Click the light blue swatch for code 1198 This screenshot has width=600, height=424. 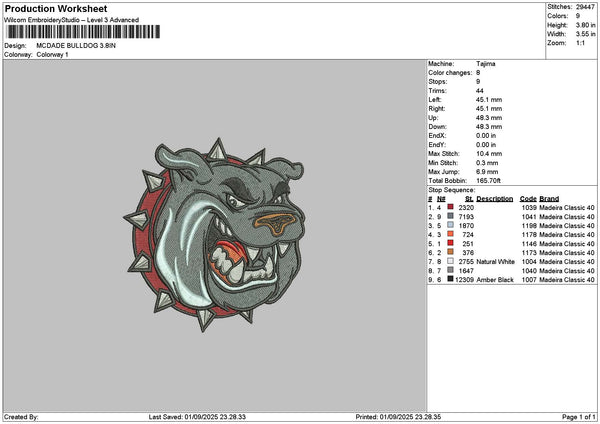pyautogui.click(x=450, y=225)
